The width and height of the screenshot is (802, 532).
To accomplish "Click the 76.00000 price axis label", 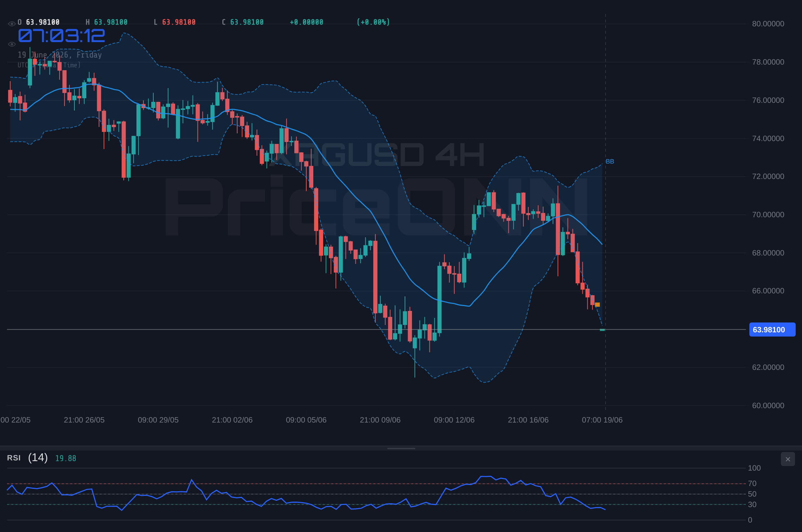I will pos(768,100).
